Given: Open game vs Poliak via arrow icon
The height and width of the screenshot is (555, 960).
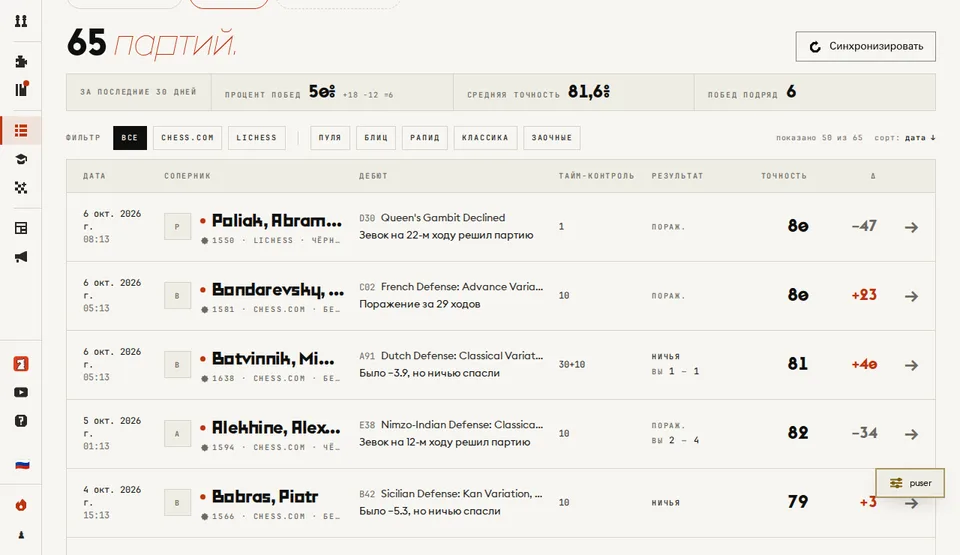Looking at the screenshot, I should point(911,227).
